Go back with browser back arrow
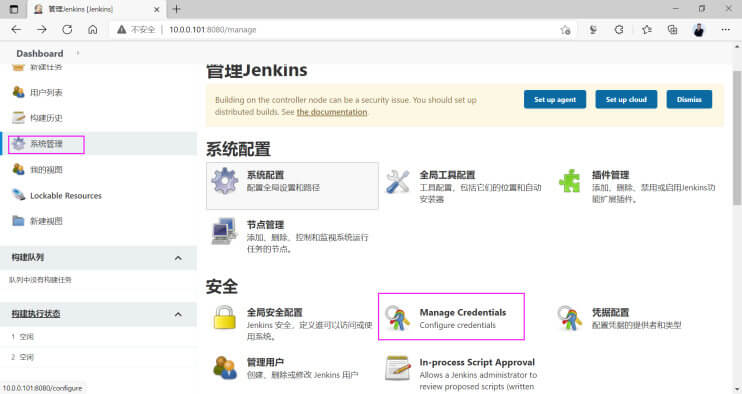Image resolution: width=742 pixels, height=394 pixels. tap(16, 29)
